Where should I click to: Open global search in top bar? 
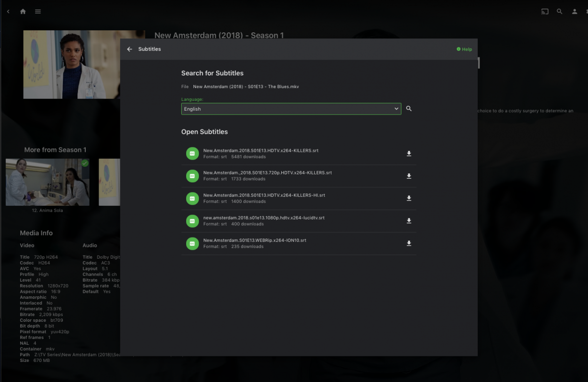pyautogui.click(x=560, y=11)
